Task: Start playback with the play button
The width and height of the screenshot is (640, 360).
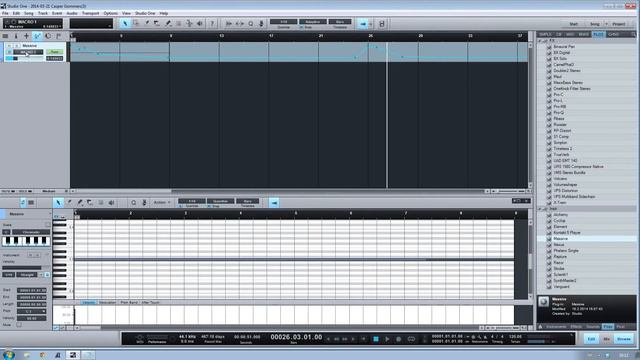Action: coord(387,339)
